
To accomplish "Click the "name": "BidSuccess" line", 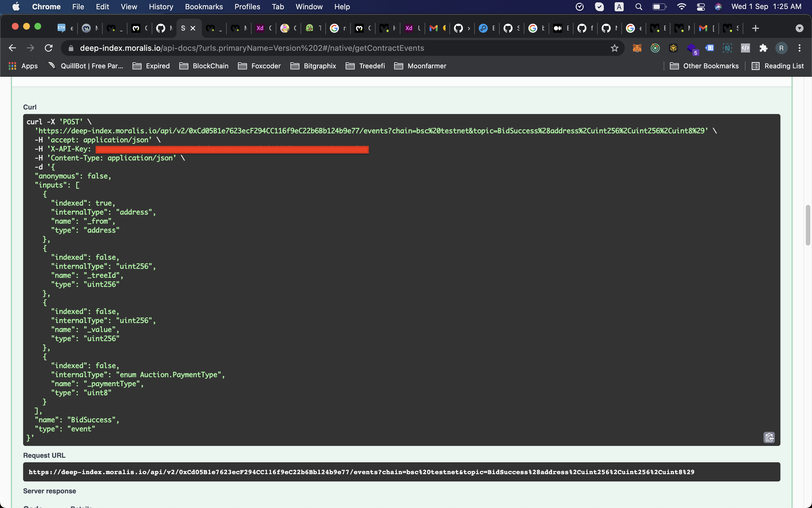I will [77, 420].
